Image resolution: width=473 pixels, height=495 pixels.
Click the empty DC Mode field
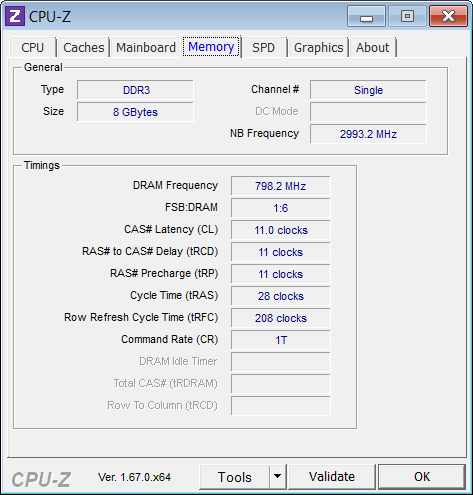(368, 112)
